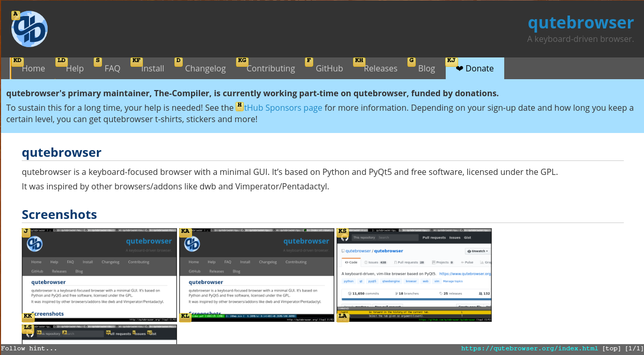
Task: Click the '[1/1]' tab count indicator
Action: point(634,349)
